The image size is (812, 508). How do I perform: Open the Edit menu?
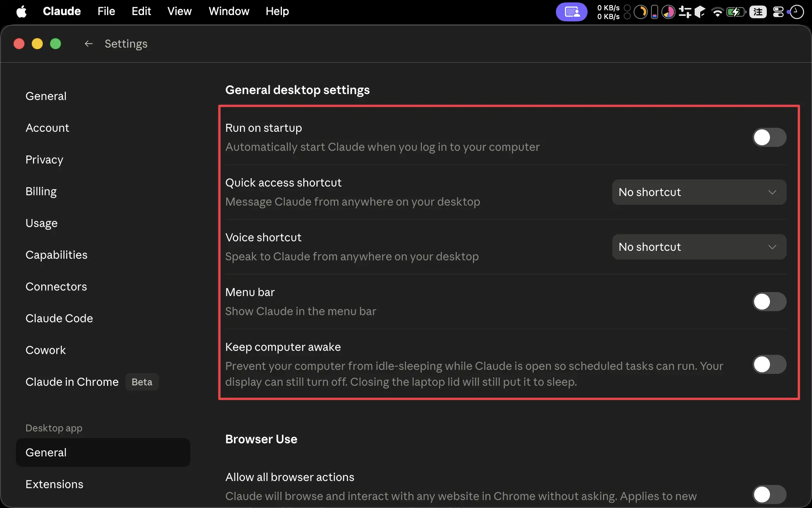[x=141, y=12]
